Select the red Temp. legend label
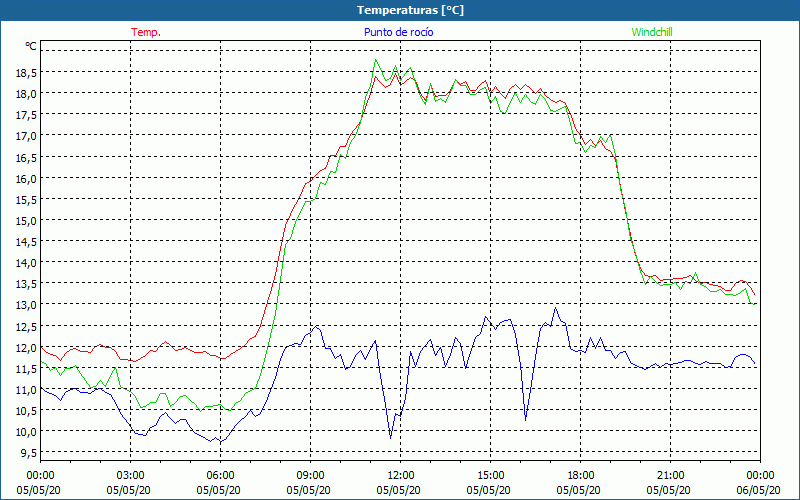Screen dimensions: 800x500 coord(146,32)
